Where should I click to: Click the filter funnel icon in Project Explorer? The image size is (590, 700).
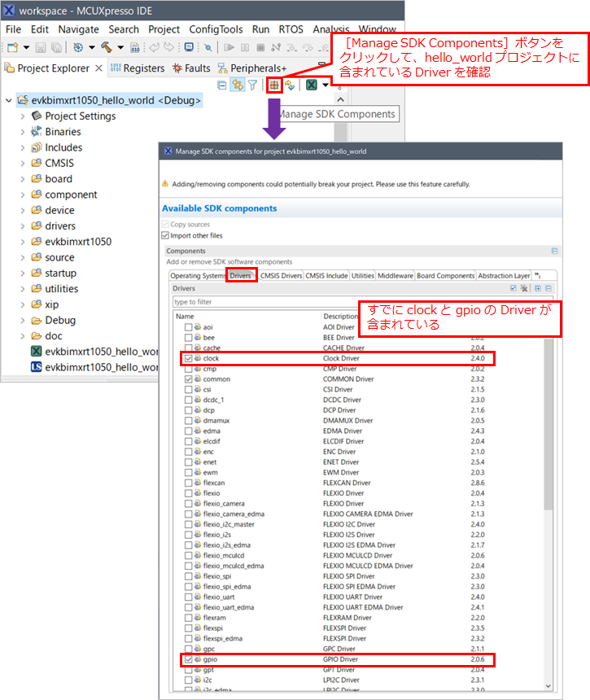[252, 85]
